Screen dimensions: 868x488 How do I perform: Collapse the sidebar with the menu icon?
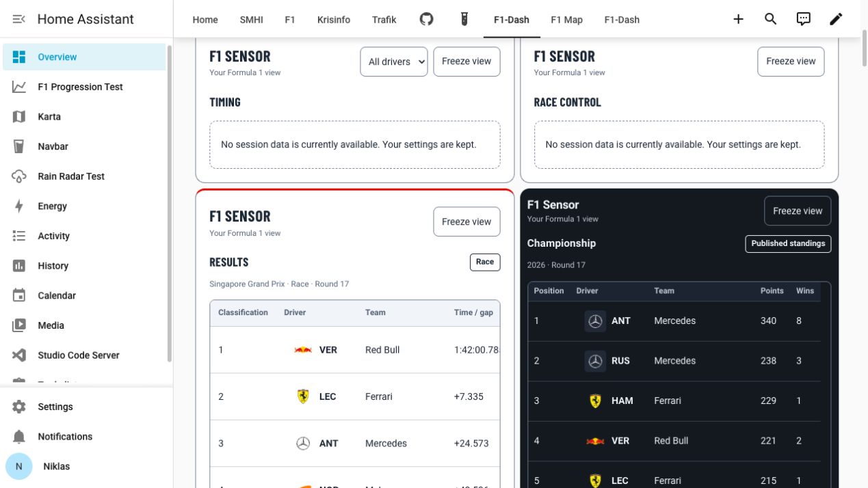coord(18,19)
